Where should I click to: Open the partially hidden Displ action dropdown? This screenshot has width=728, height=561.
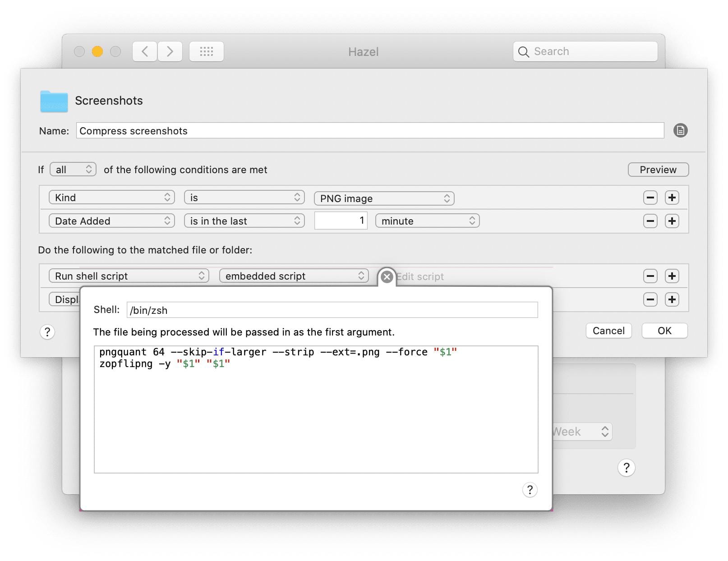click(x=65, y=299)
